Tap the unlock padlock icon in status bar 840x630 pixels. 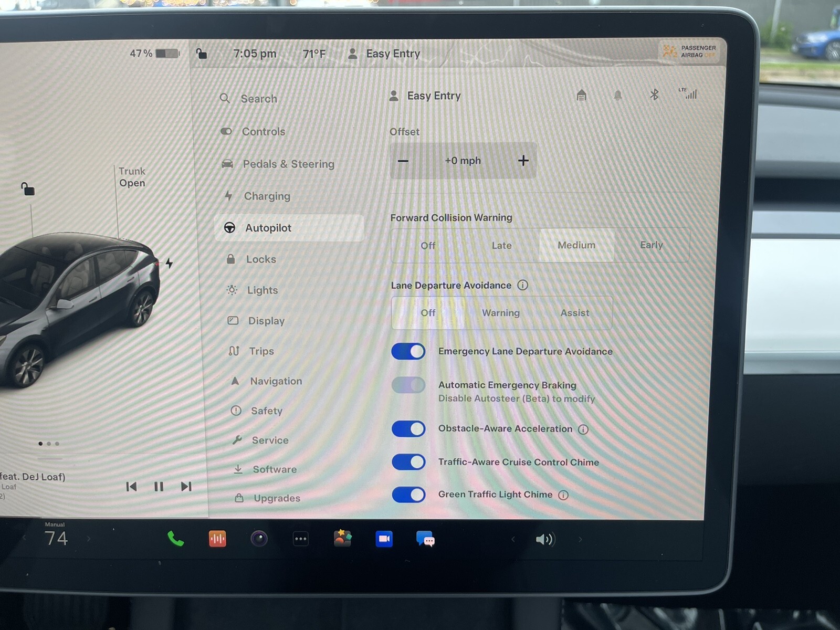click(x=201, y=54)
